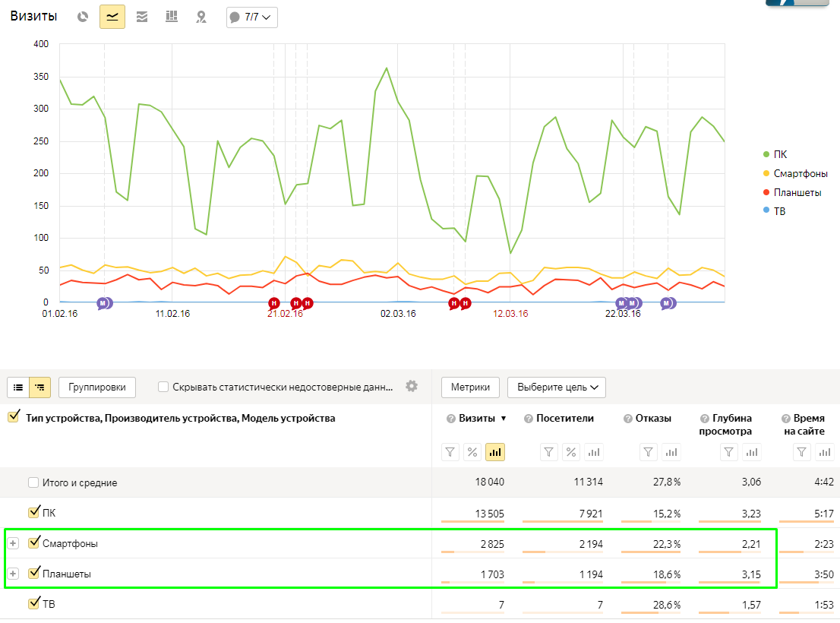Expand the Смартфоны row
Screen dimensions: 840x623
click(13, 543)
